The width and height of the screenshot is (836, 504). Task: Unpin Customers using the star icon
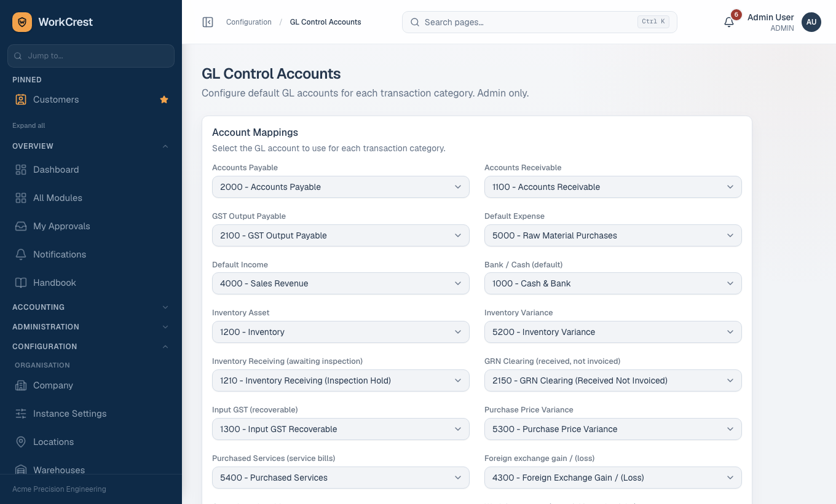coord(164,100)
